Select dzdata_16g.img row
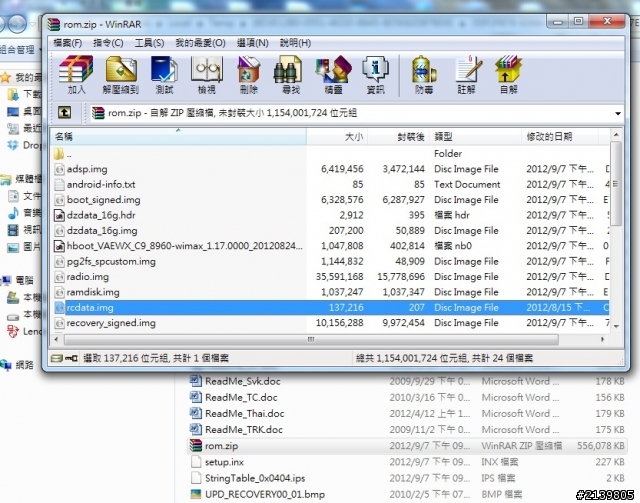Viewport: 640px width, 503px height. tap(331, 231)
